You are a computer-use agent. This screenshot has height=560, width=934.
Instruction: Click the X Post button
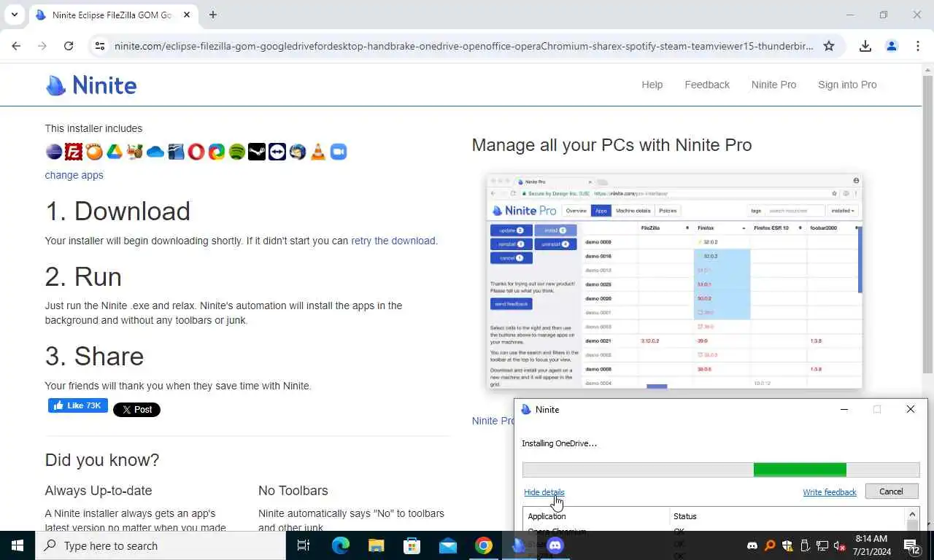tap(136, 409)
